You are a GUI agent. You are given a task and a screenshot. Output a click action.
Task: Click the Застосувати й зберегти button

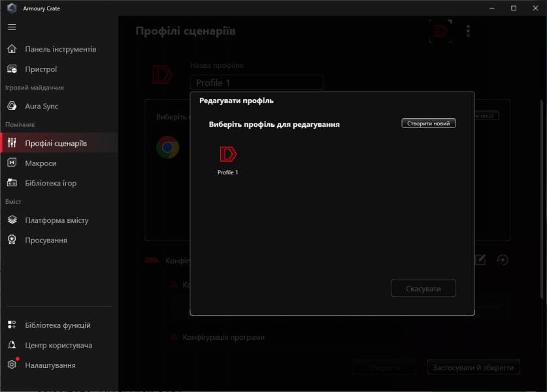click(473, 368)
